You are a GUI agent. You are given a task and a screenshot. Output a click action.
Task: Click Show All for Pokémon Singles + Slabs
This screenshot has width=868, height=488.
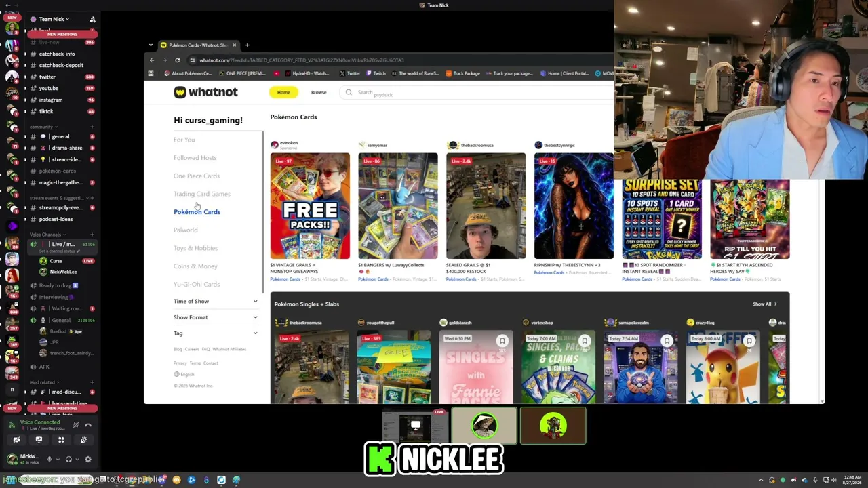[764, 304]
